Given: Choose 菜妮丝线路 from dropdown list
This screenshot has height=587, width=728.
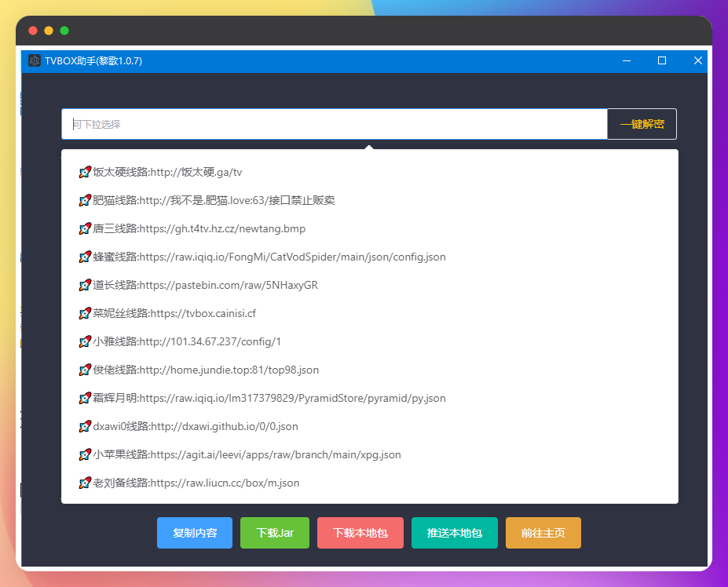Looking at the screenshot, I should tap(174, 314).
